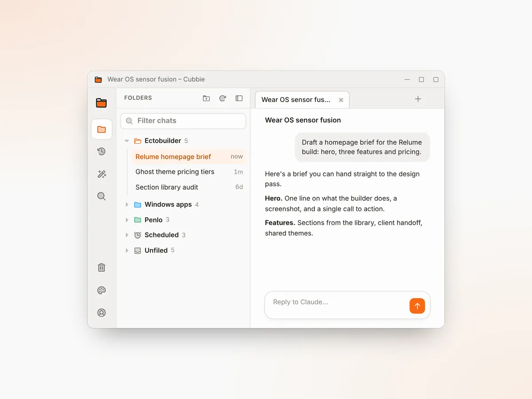Open chat history clock icon
This screenshot has width=532, height=399.
coord(102,152)
